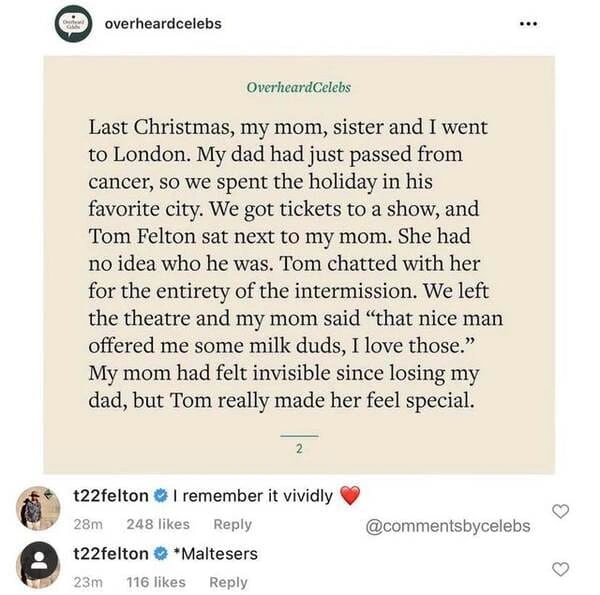Click the page number 2 on the card
The height and width of the screenshot is (595, 600).
tap(299, 449)
